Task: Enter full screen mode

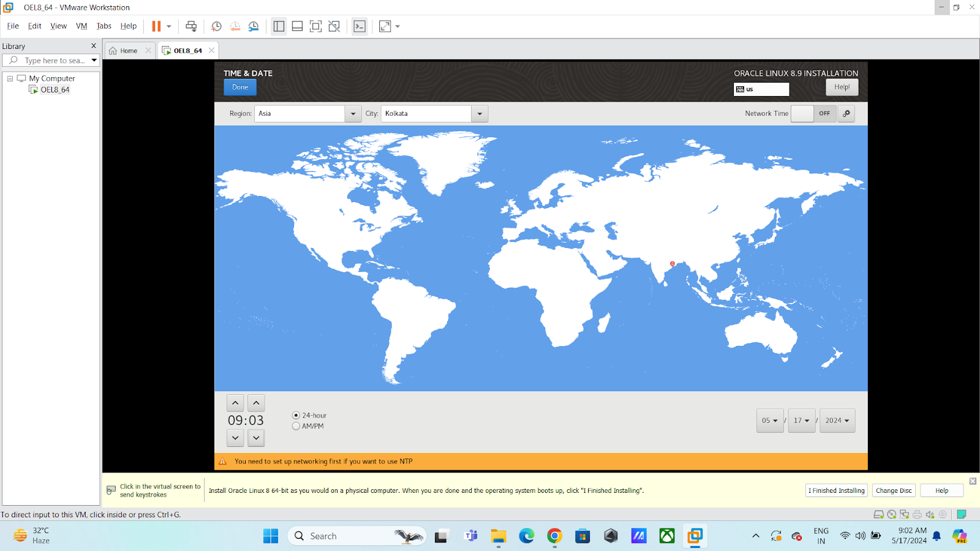Action: tap(315, 26)
